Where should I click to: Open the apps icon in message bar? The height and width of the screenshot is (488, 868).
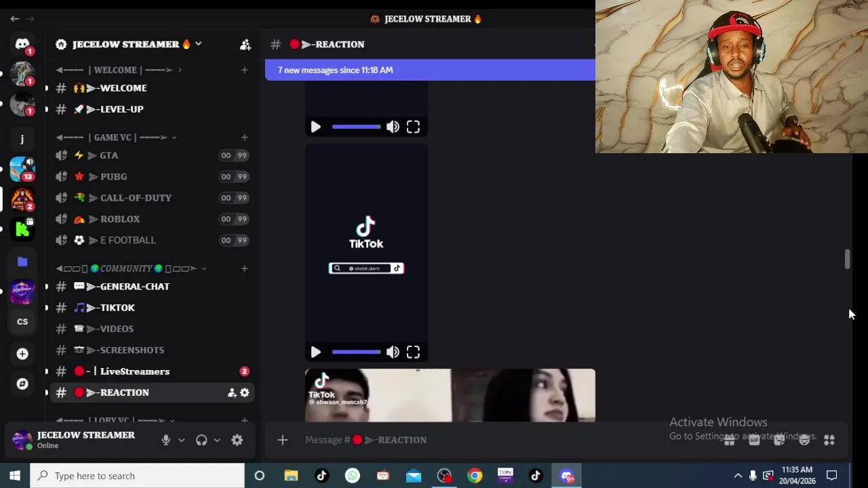click(x=829, y=441)
